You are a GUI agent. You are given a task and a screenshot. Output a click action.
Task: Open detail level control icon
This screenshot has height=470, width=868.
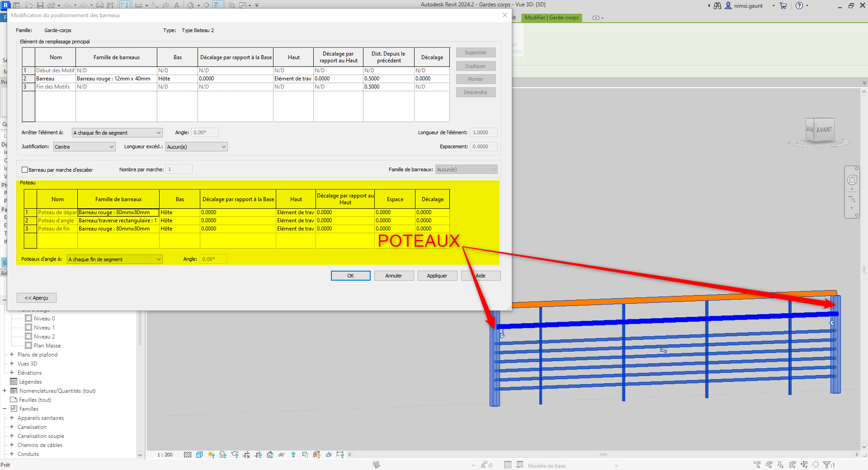pos(188,455)
